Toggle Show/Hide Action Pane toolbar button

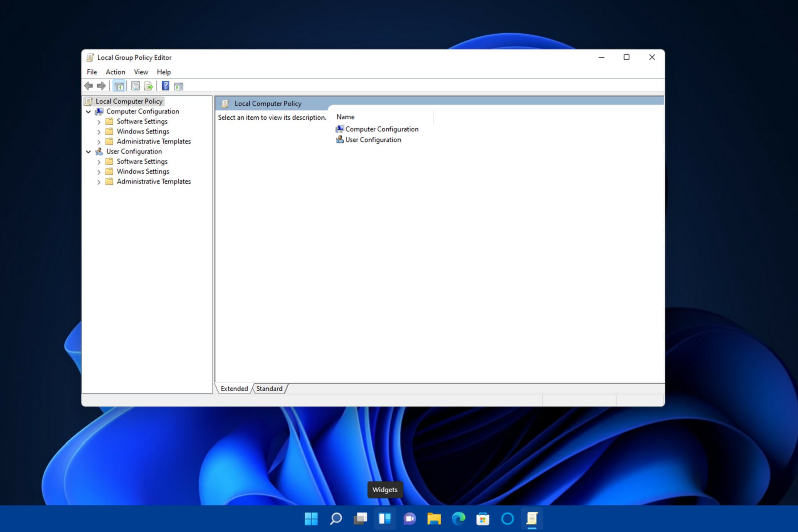(x=179, y=86)
